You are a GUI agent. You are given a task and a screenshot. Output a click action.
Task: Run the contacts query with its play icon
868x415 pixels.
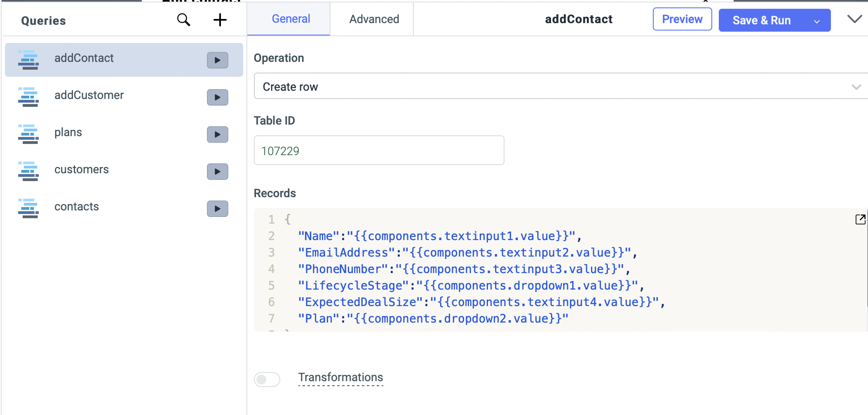pos(217,209)
